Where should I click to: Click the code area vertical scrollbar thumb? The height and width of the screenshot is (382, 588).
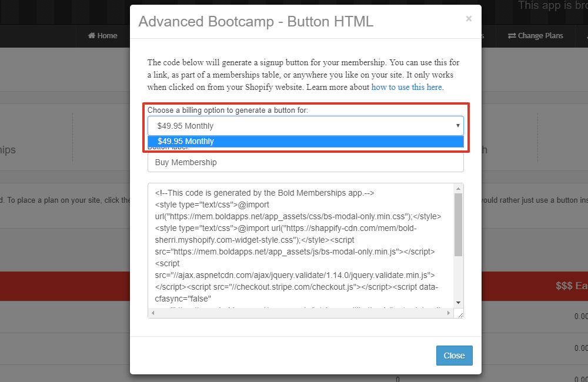[458, 225]
